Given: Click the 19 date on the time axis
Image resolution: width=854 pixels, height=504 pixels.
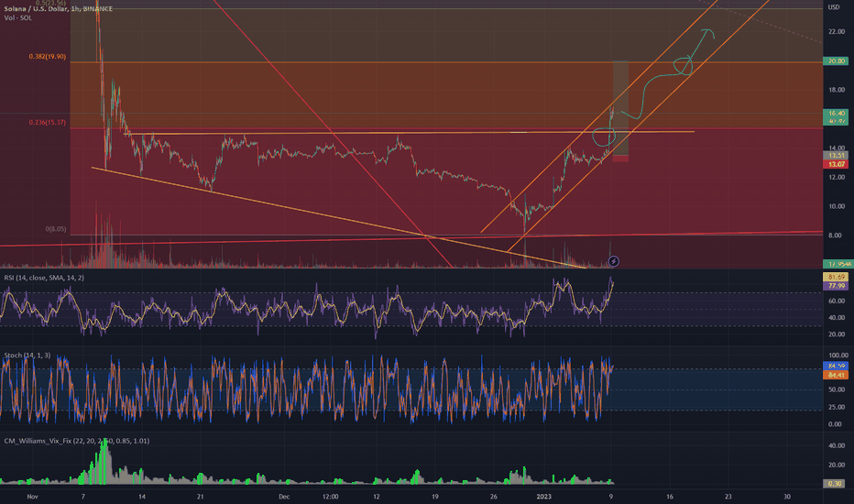Looking at the screenshot, I should click(x=434, y=497).
